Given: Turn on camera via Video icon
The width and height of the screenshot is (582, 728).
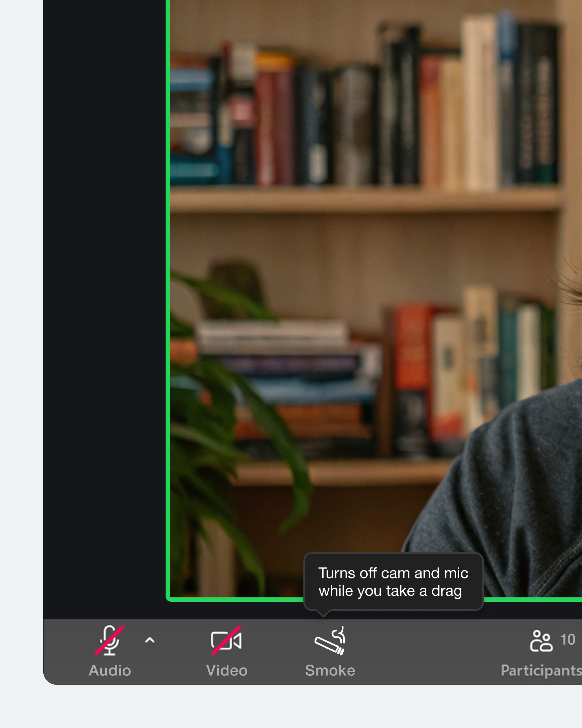Looking at the screenshot, I should pos(226,641).
